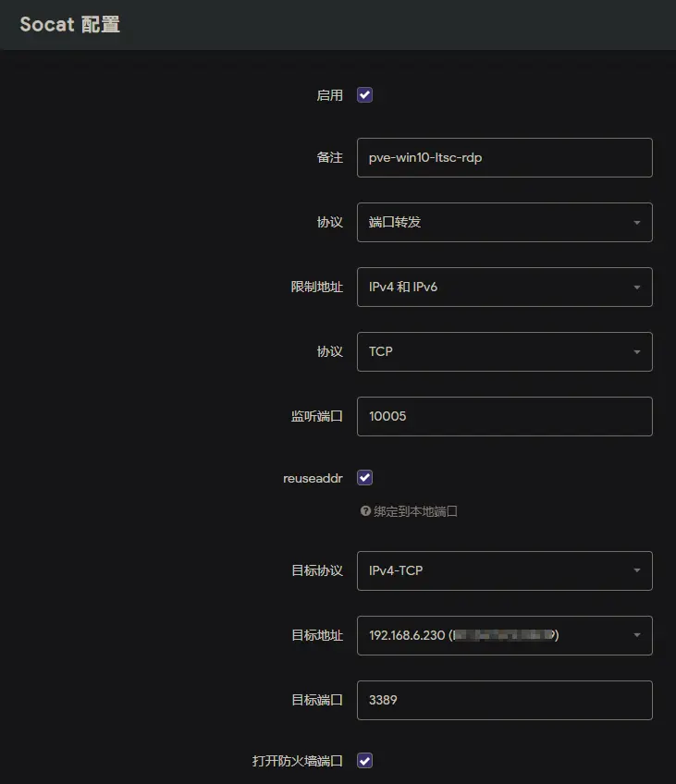676x784 pixels.
Task: Click the arrow icon in the 目标地址 dropdown
Action: (636, 635)
